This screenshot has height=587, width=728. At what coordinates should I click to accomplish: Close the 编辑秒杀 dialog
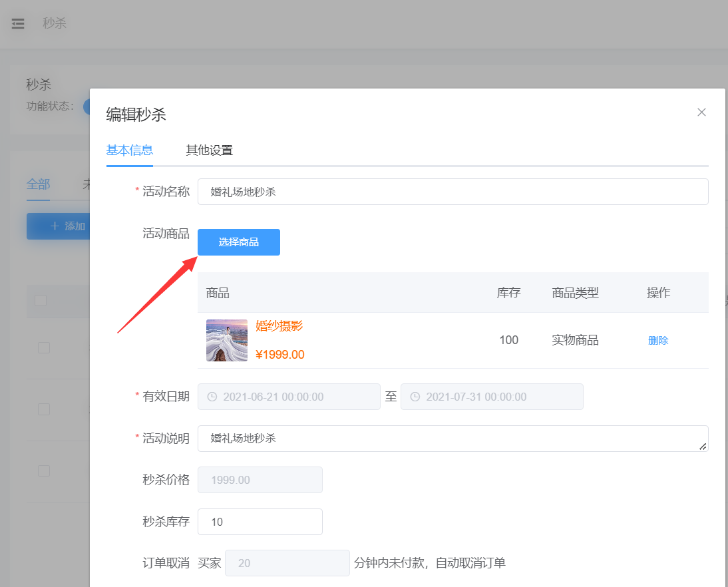[701, 112]
